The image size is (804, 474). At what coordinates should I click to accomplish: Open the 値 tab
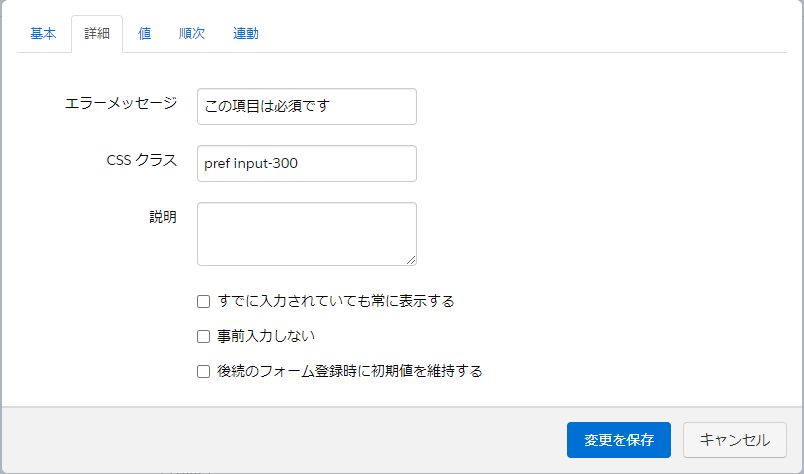click(145, 33)
